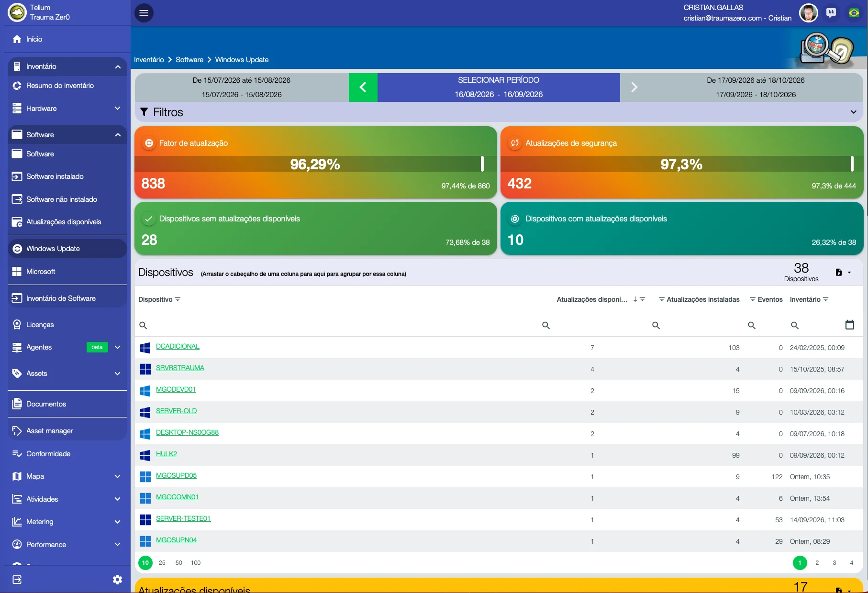Image resolution: width=868 pixels, height=593 pixels.
Task: Go to next period arrow
Action: (634, 87)
